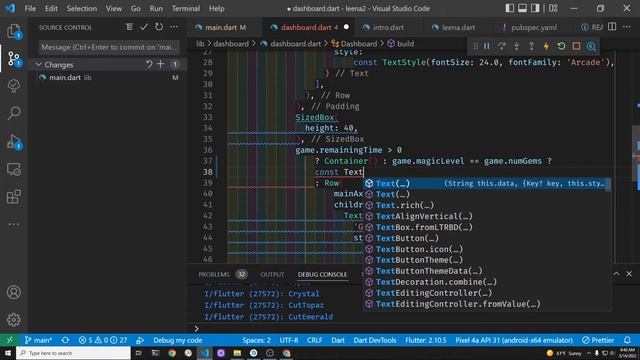Screen dimensions: 640x360
Task: Select TextButton(…) suggestion
Action: click(x=487, y=238)
